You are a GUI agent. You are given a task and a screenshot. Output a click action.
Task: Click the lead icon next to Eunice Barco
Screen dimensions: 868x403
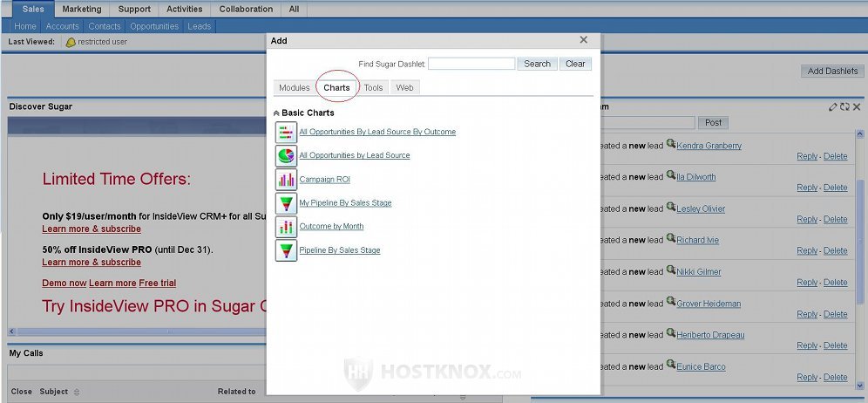pos(670,365)
